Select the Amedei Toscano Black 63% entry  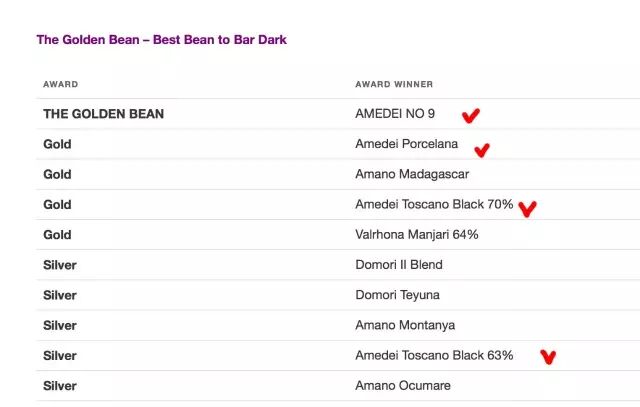pos(434,355)
